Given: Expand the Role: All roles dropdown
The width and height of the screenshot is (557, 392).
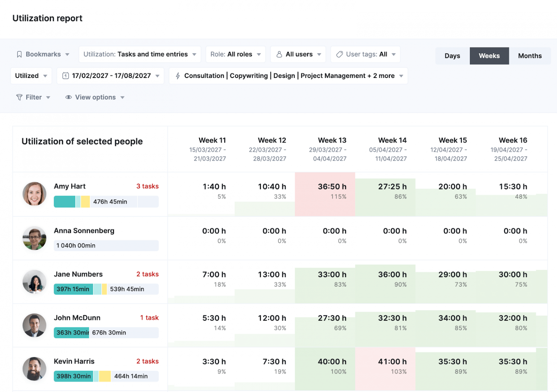Looking at the screenshot, I should (x=235, y=54).
